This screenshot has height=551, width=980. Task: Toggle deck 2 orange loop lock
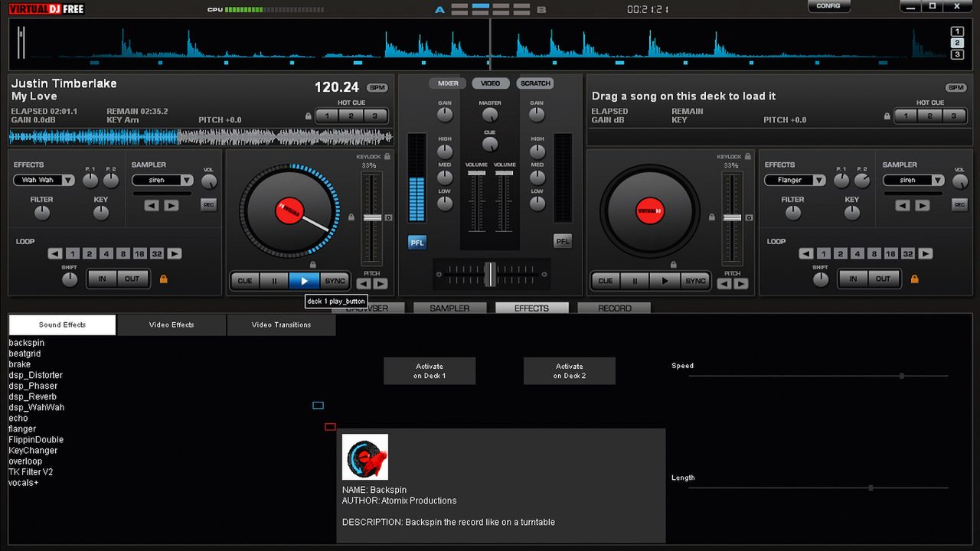914,279
